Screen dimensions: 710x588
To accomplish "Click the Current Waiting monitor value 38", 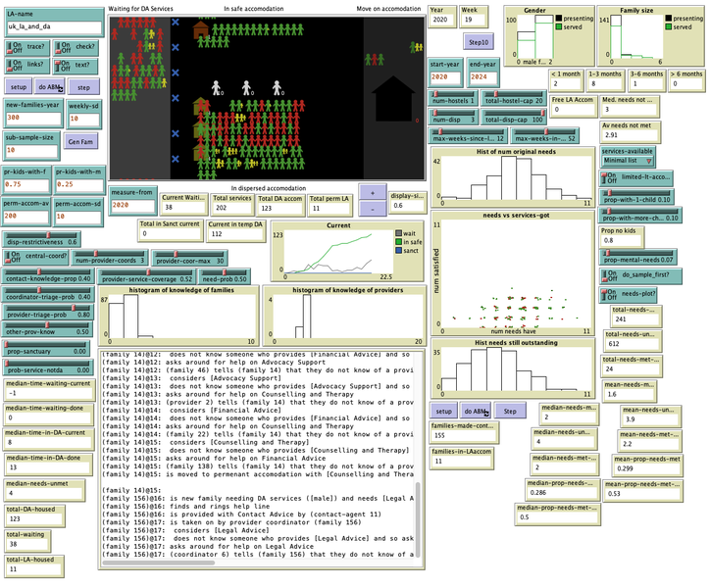I will 183,208.
